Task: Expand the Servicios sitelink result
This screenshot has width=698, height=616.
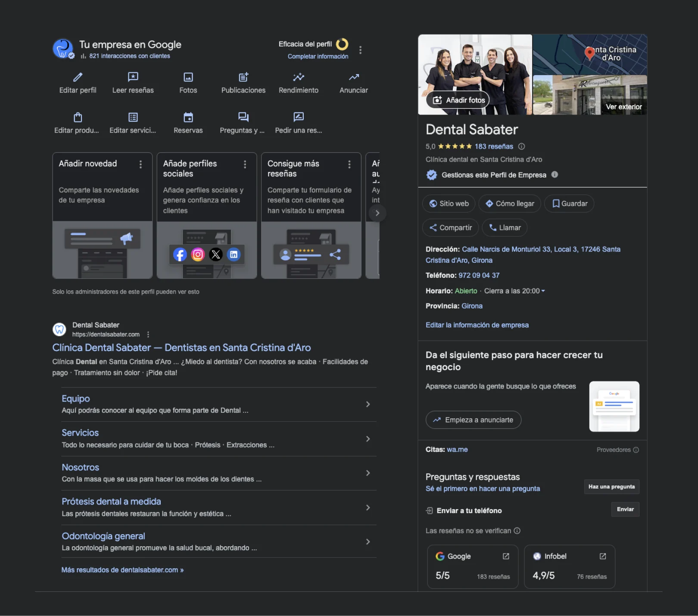Action: click(x=368, y=439)
